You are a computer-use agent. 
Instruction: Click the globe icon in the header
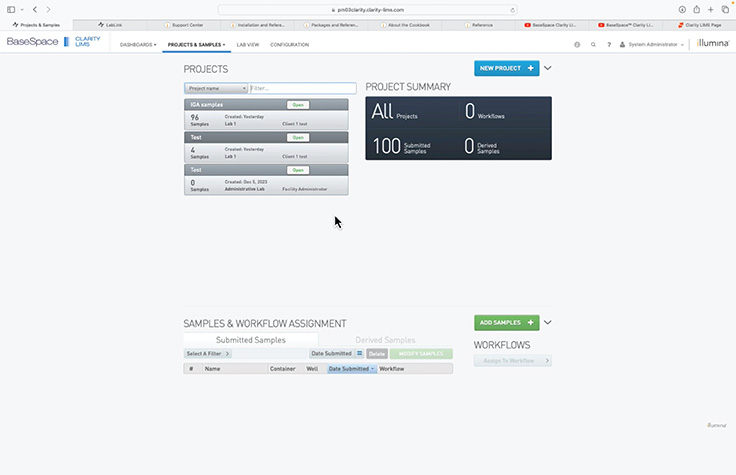[577, 45]
